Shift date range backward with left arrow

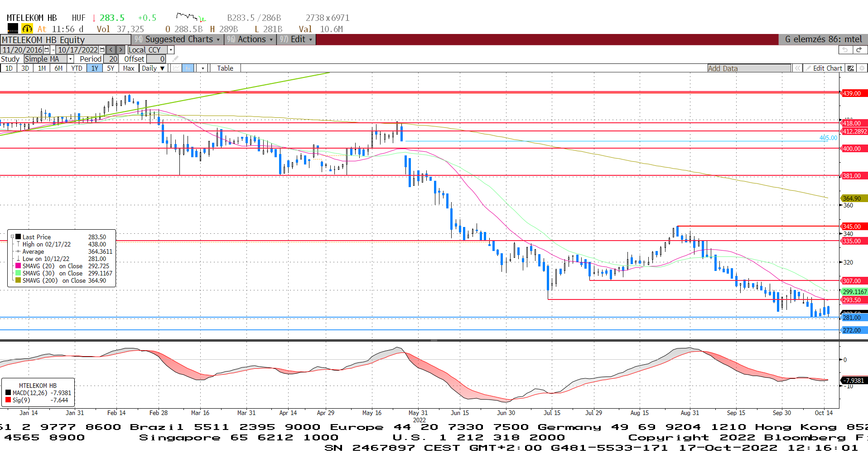pos(111,50)
